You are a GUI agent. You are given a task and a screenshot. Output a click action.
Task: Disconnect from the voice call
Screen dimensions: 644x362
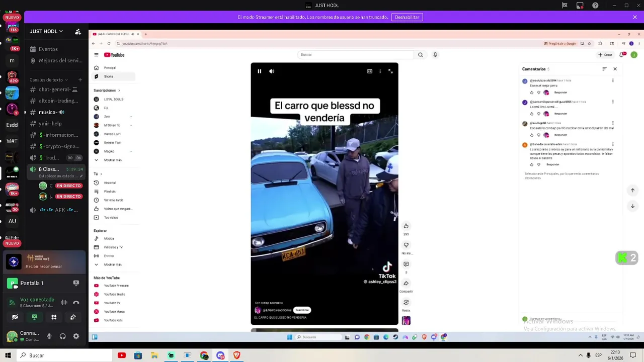tap(76, 302)
